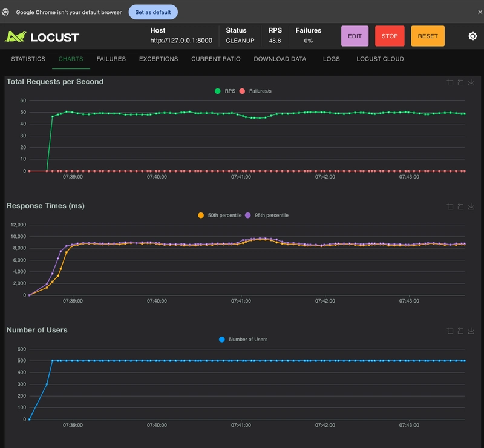The image size is (484, 448).
Task: Switch to the Statistics tab
Action: click(28, 59)
